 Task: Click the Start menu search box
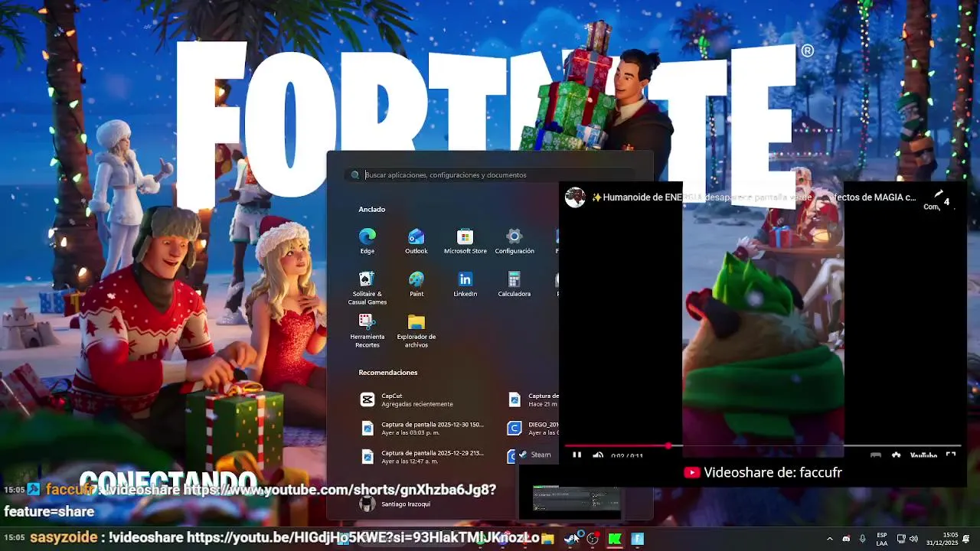pos(490,174)
